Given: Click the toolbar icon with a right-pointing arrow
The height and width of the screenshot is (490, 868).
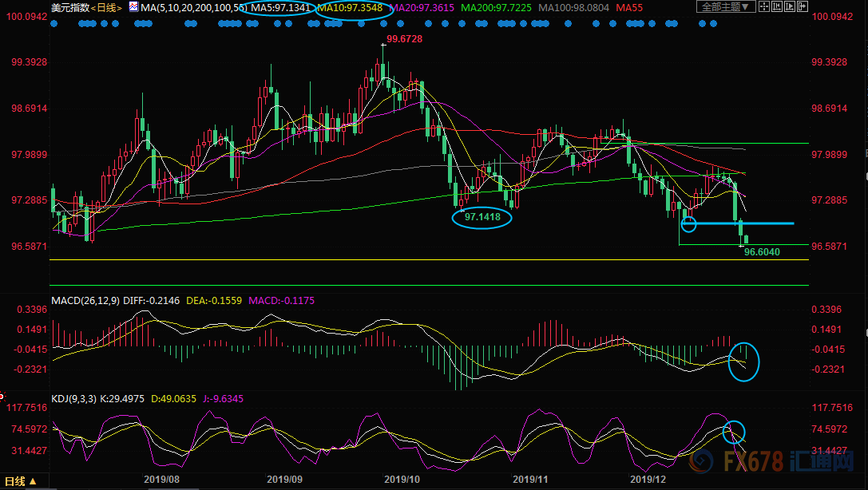Looking at the screenshot, I should (803, 7).
